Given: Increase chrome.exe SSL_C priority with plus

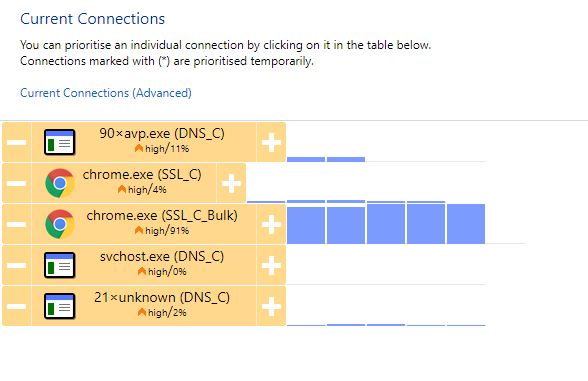Looking at the screenshot, I should click(x=231, y=183).
